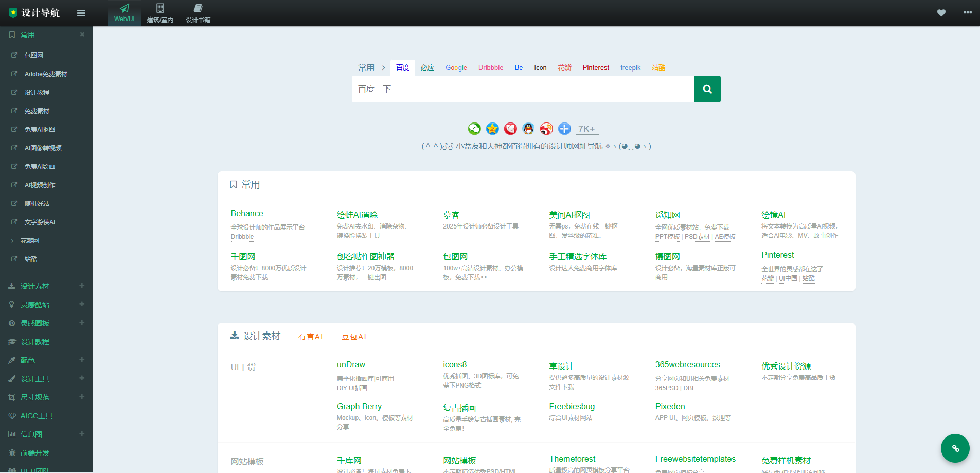
Task: Share to QZone star icon
Action: click(x=492, y=129)
